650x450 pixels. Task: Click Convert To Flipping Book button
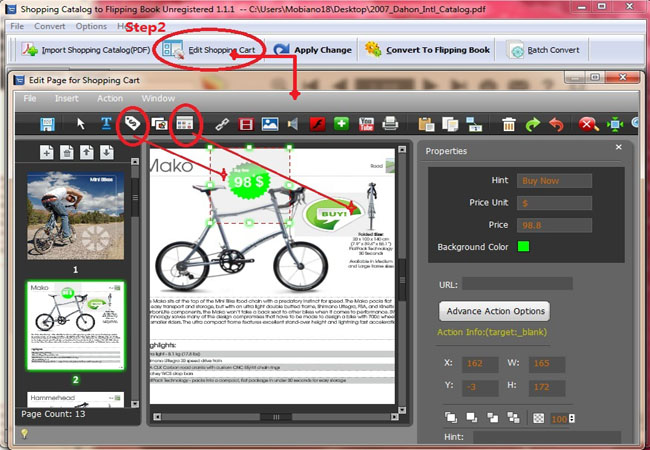pos(427,50)
